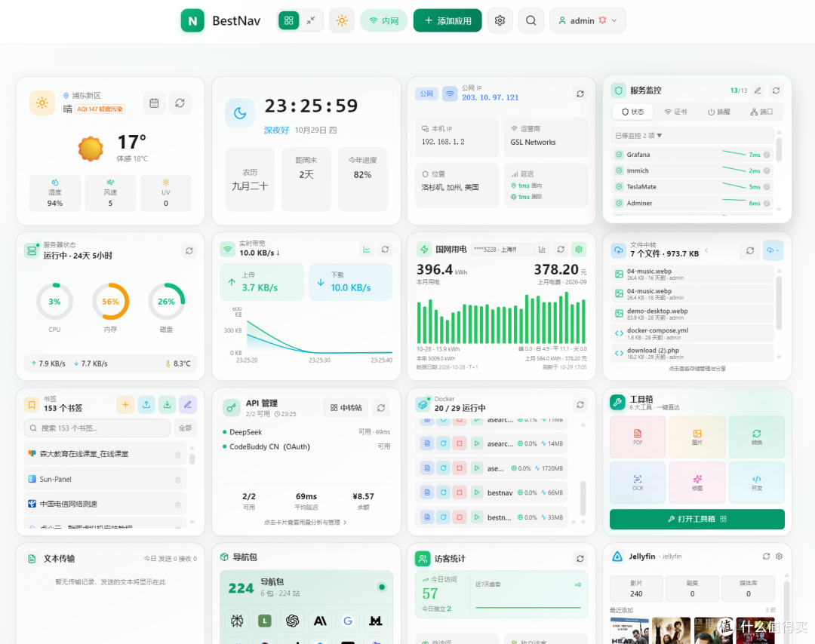Click the red notification bell beside admin
Viewport: 815px width, 644px height.
click(x=602, y=21)
